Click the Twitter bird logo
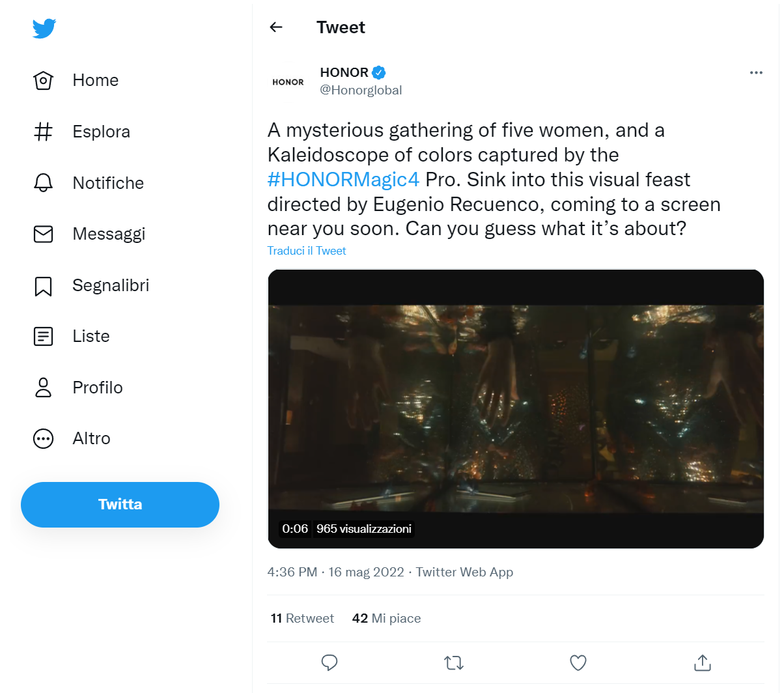The width and height of the screenshot is (784, 693). pyautogui.click(x=44, y=29)
